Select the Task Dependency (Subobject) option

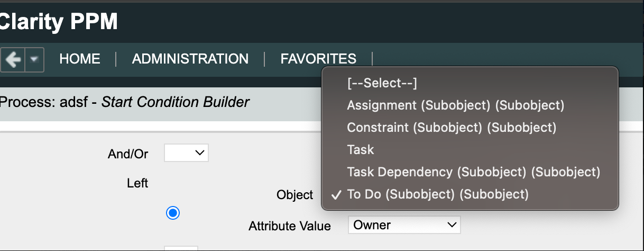click(474, 172)
